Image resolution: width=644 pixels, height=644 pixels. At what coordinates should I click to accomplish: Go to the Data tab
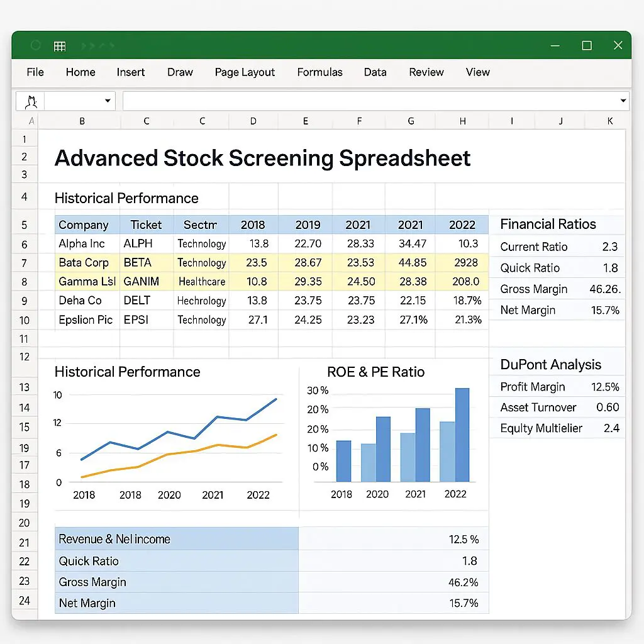pyautogui.click(x=375, y=72)
